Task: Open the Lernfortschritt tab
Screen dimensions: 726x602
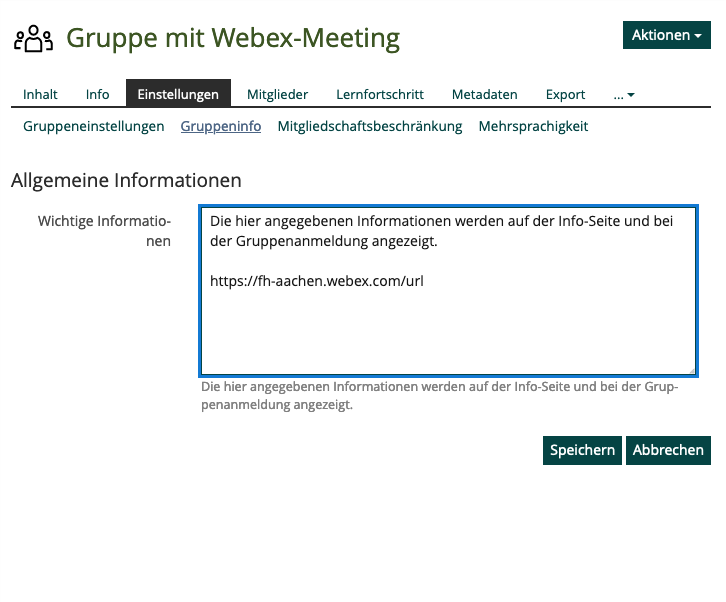Action: point(380,94)
